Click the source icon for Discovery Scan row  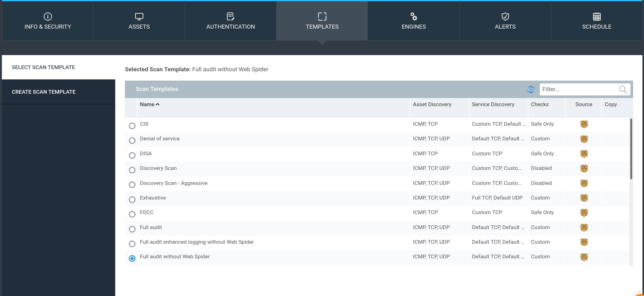pos(584,168)
